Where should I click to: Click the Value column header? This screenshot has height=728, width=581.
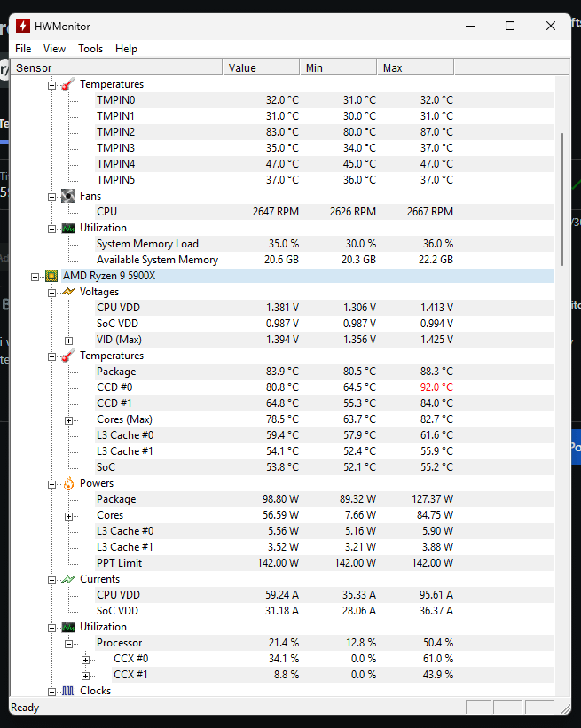261,67
